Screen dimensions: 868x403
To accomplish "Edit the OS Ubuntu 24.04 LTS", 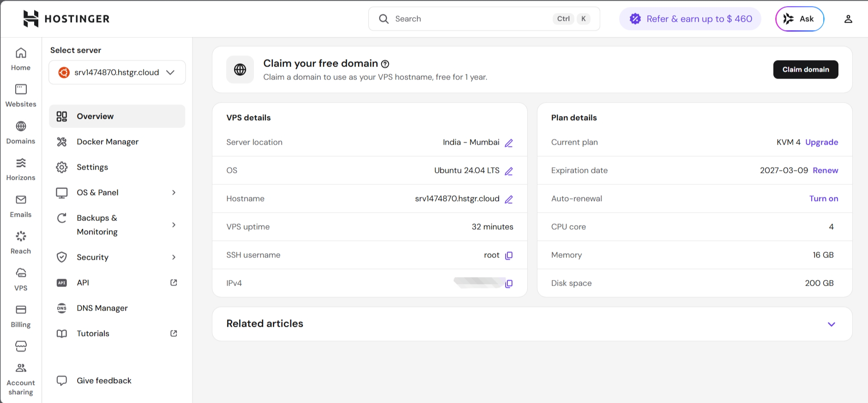I will pos(509,171).
